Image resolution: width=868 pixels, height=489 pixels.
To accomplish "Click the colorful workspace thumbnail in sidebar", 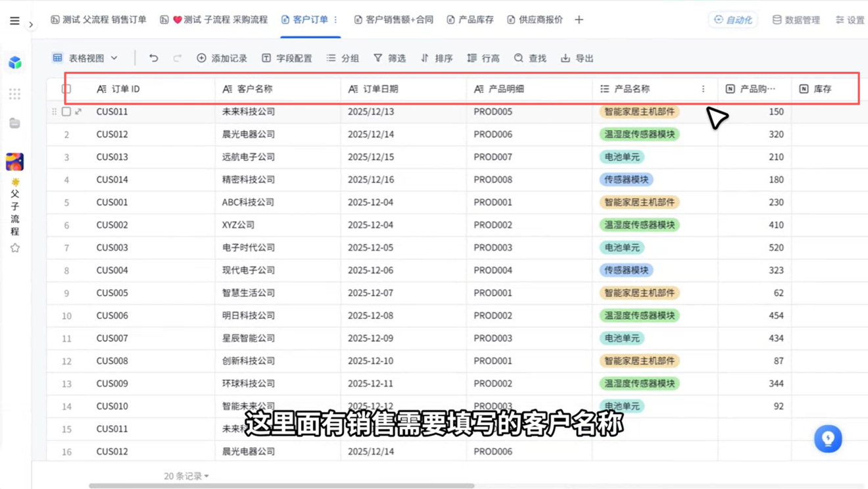I will coord(14,161).
